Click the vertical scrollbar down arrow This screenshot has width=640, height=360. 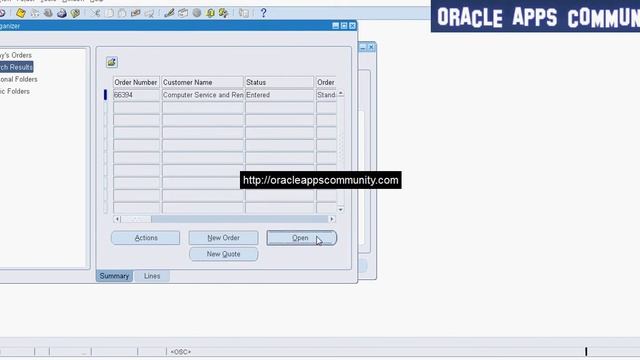click(341, 209)
